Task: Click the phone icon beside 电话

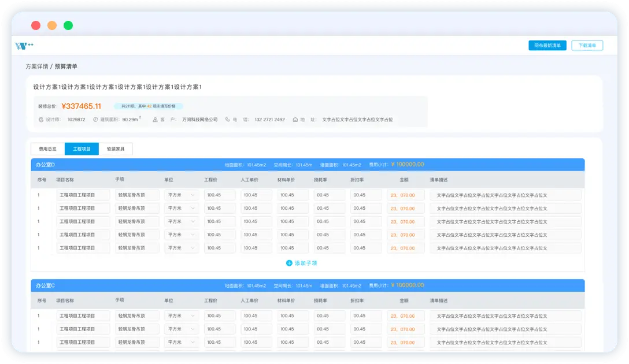Action: point(227,120)
